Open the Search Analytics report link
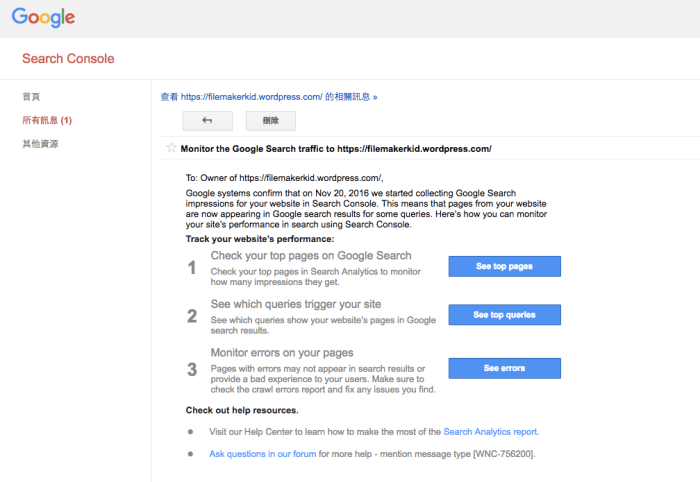The width and height of the screenshot is (700, 482). pos(491,432)
